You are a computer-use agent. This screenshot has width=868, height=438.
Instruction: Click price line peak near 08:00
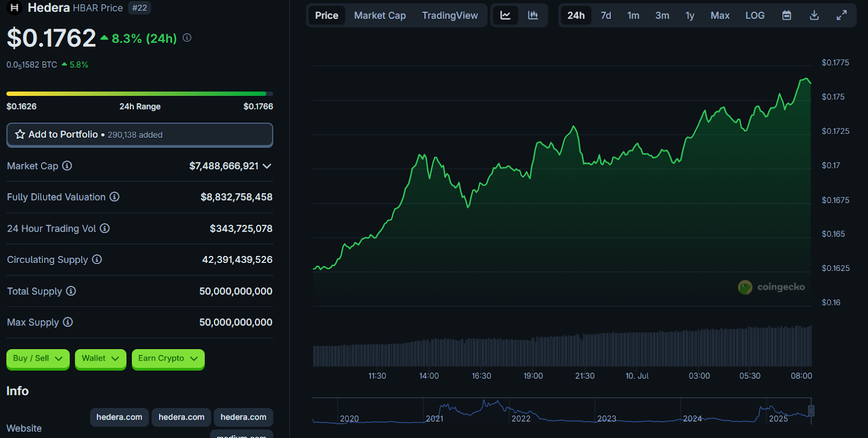[x=806, y=79]
